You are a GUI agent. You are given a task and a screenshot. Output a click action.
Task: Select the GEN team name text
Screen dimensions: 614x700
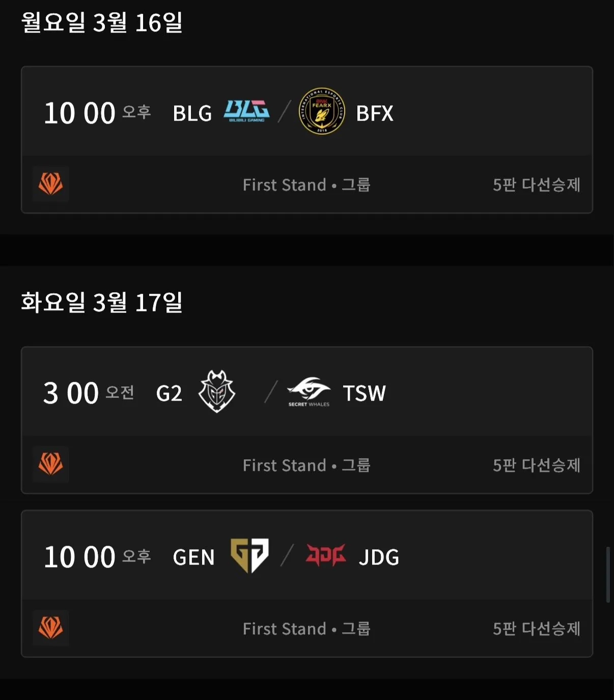(194, 557)
